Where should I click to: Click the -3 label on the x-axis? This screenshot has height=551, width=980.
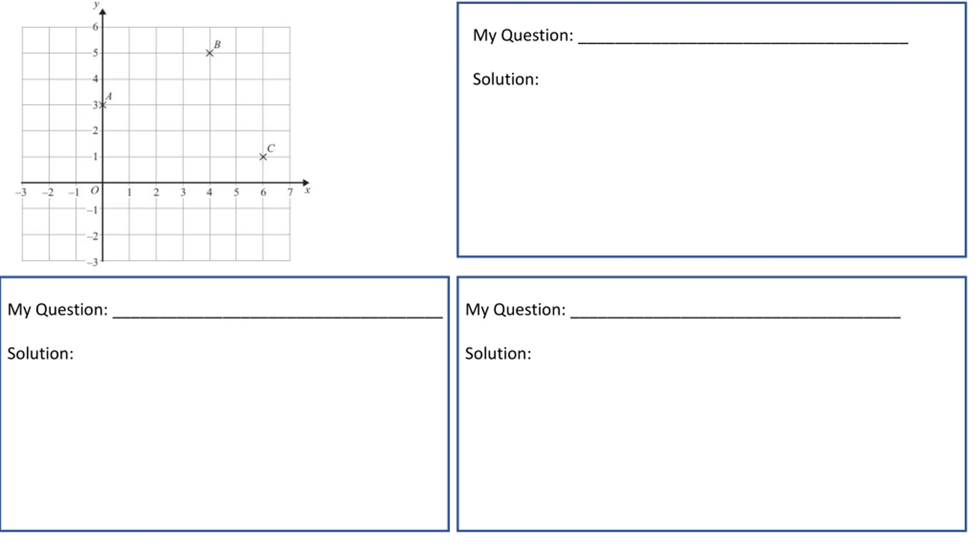tap(21, 192)
